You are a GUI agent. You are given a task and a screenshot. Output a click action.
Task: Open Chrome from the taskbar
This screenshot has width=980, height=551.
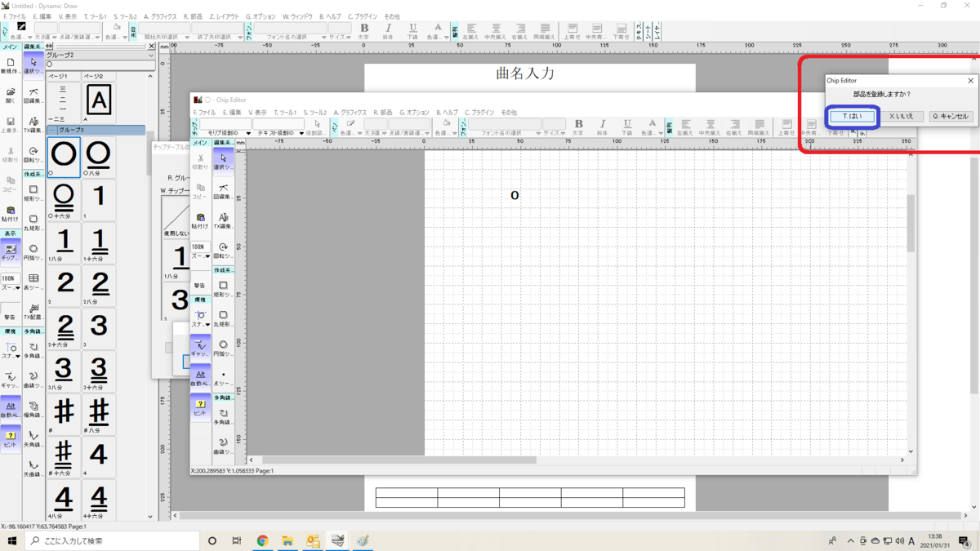coord(262,540)
